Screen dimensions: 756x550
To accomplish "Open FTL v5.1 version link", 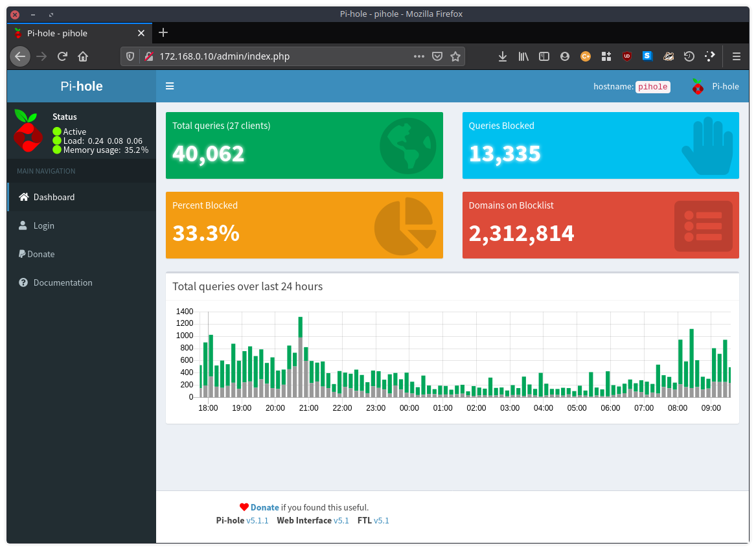I will coord(382,521).
